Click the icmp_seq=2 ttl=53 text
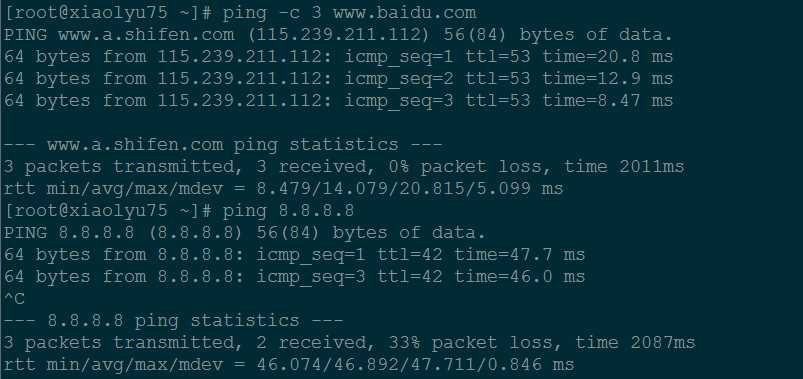The height and width of the screenshot is (379, 803). (437, 79)
